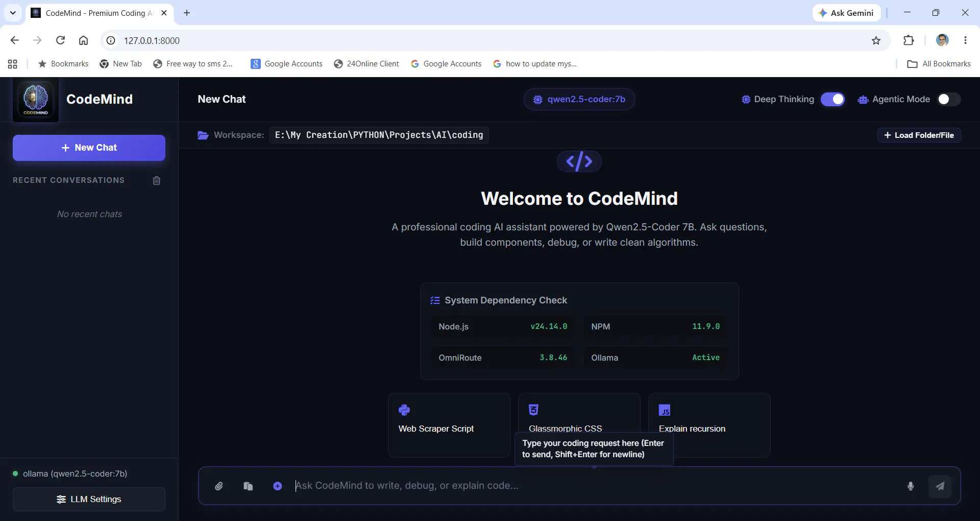View site information icon in address bar
The width and height of the screenshot is (980, 521).
coord(111,40)
